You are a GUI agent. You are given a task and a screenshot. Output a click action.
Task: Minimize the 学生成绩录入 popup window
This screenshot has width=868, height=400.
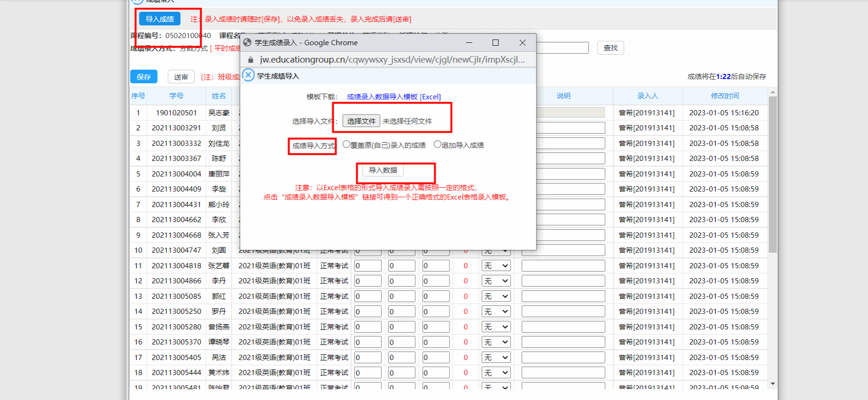[469, 42]
